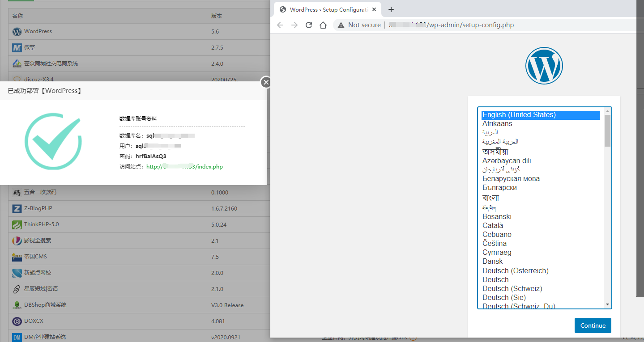Click the 五合一收款码 icon

[17, 193]
